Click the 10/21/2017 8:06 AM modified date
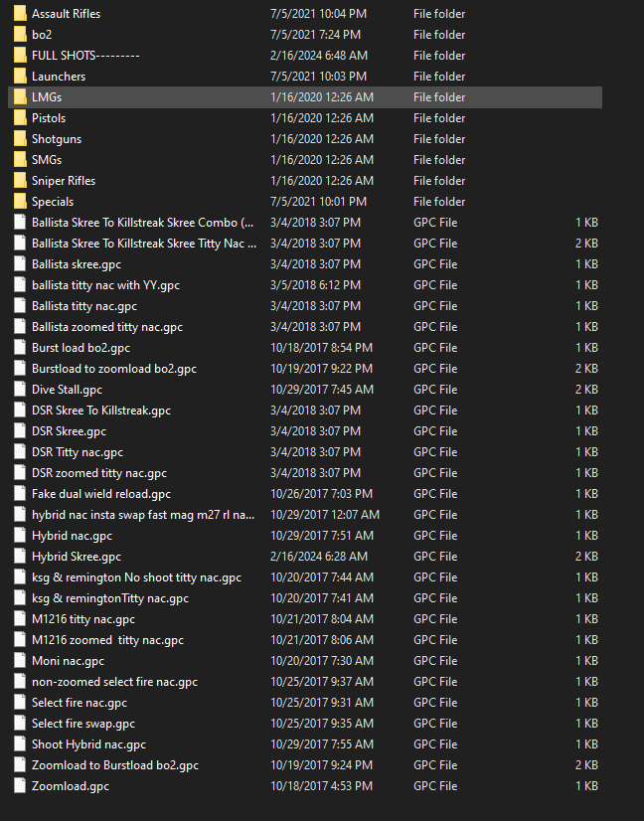This screenshot has width=644, height=821. (322, 640)
